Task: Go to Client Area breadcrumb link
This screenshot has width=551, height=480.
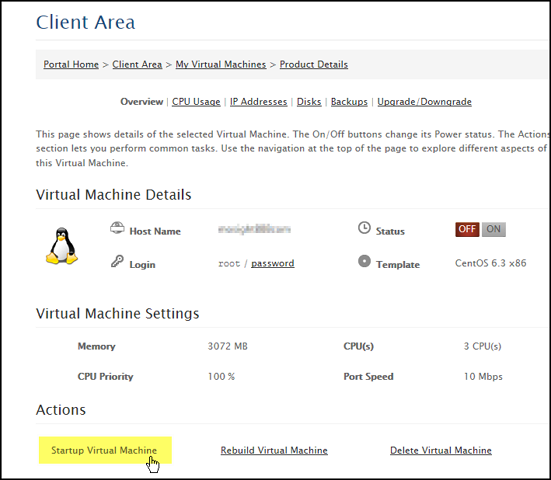Action: [137, 65]
